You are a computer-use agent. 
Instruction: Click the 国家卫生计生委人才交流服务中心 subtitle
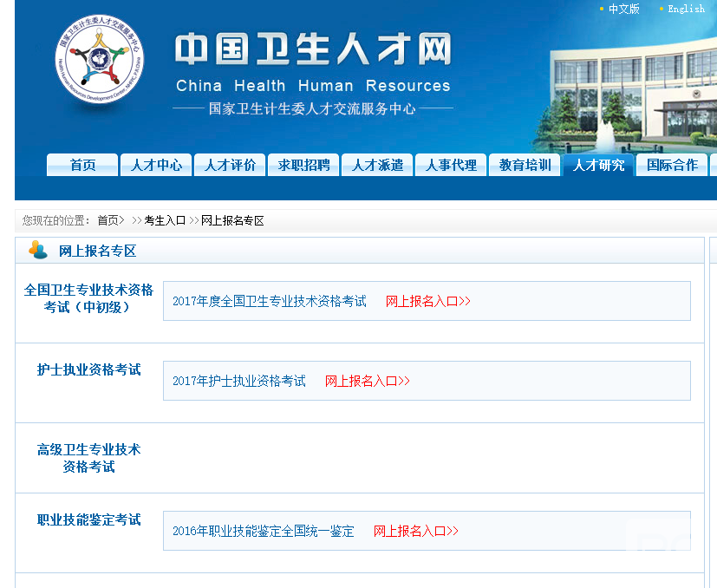tap(312, 108)
